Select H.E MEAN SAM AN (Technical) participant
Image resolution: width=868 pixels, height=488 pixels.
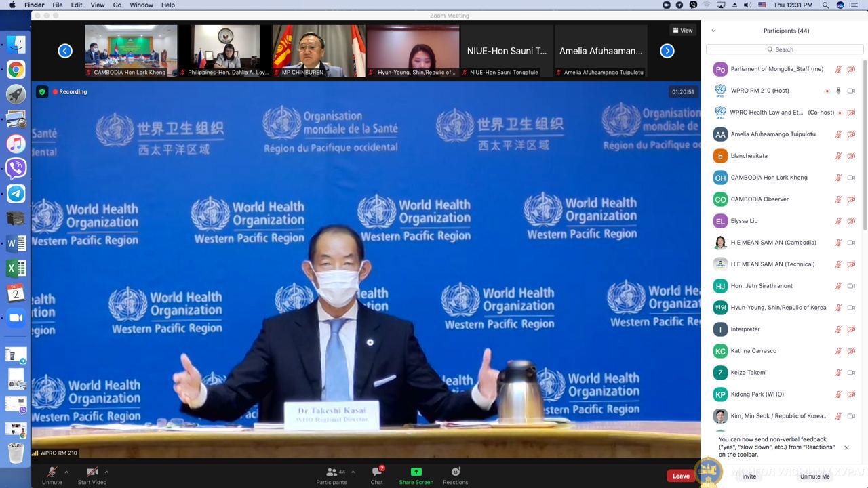tap(785, 264)
